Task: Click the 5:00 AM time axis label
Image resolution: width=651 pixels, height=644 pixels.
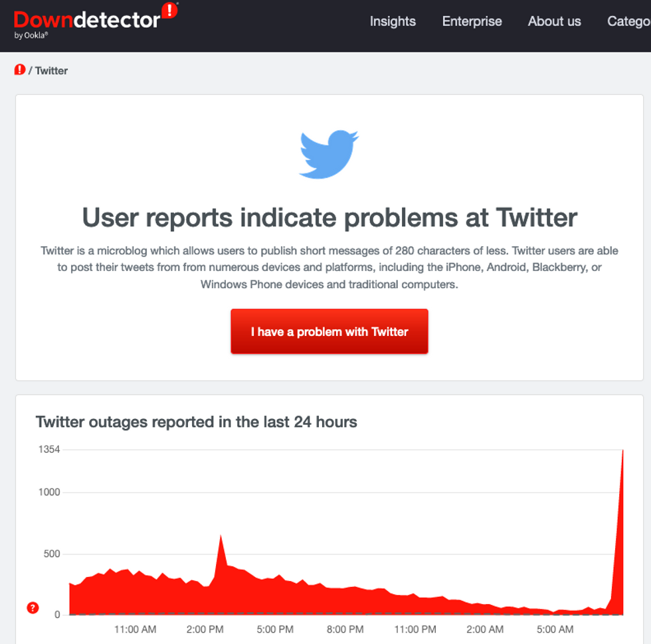Action: 555,629
